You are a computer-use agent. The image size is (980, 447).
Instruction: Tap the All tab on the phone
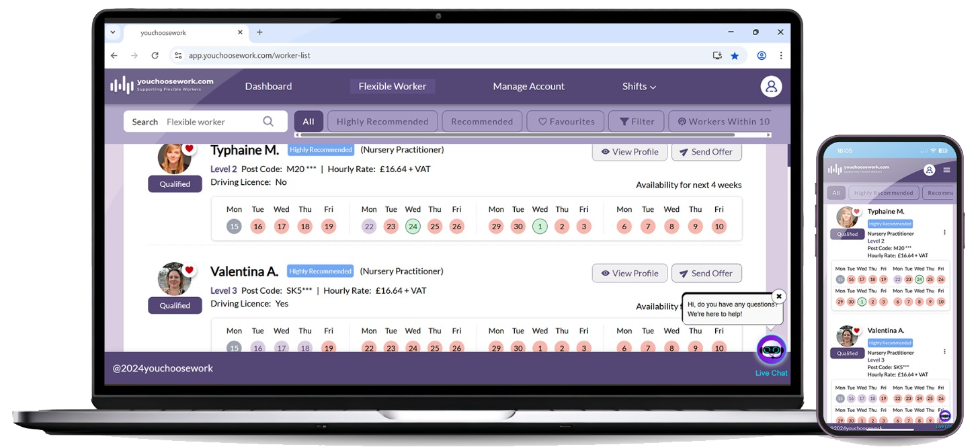[x=836, y=193]
